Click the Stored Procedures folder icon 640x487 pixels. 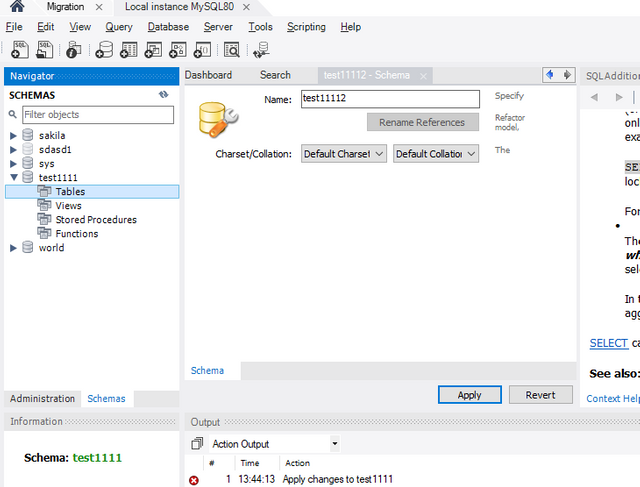point(44,219)
